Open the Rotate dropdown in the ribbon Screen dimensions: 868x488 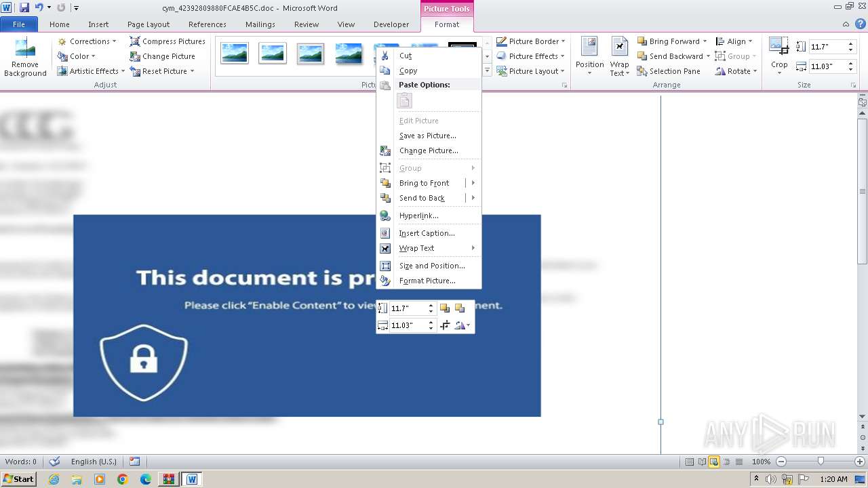click(x=736, y=71)
